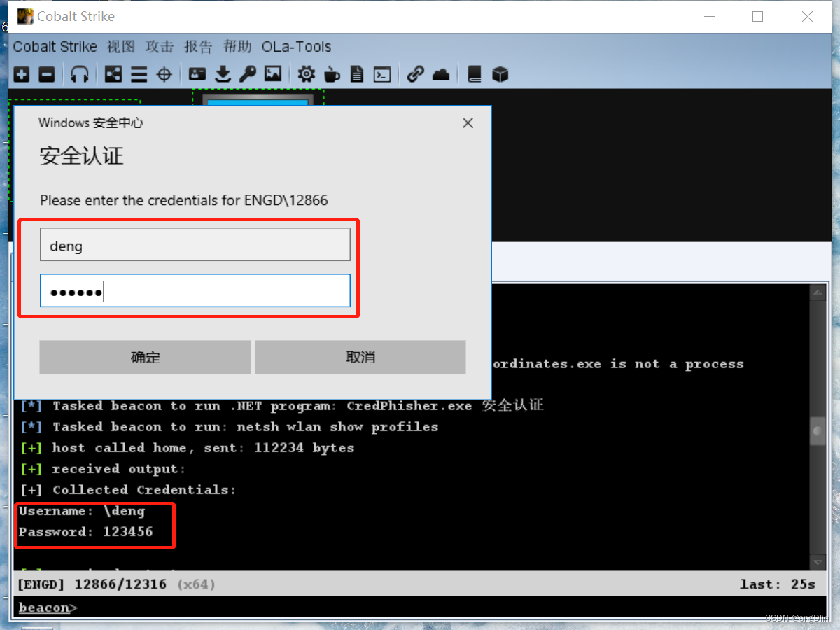Click the 'host called home, sent: 112234 bytes' line
The width and height of the screenshot is (840, 630).
[x=187, y=448]
